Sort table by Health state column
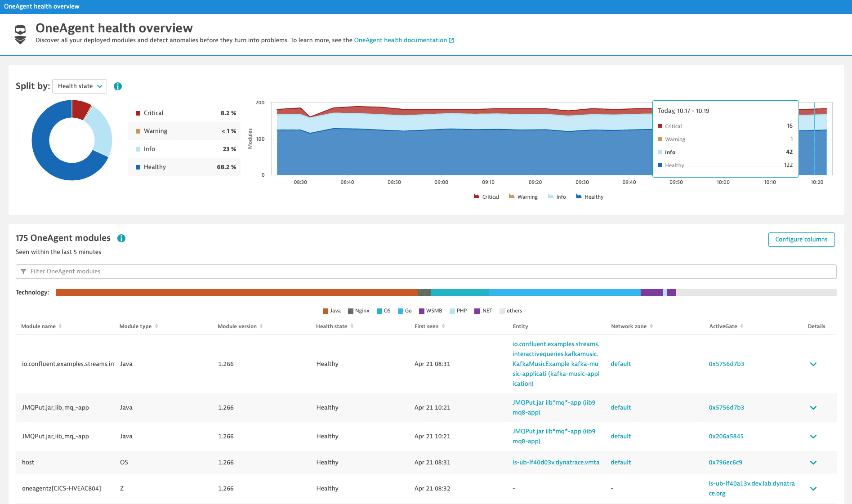Screen dimensions: 852x504 click(x=352, y=326)
